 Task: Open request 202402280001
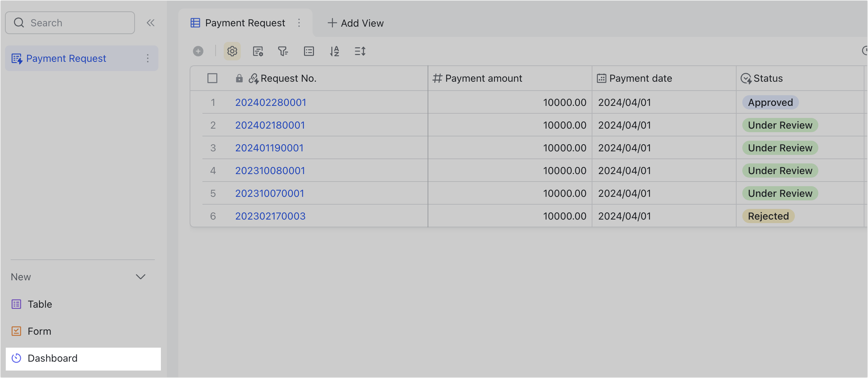[271, 102]
